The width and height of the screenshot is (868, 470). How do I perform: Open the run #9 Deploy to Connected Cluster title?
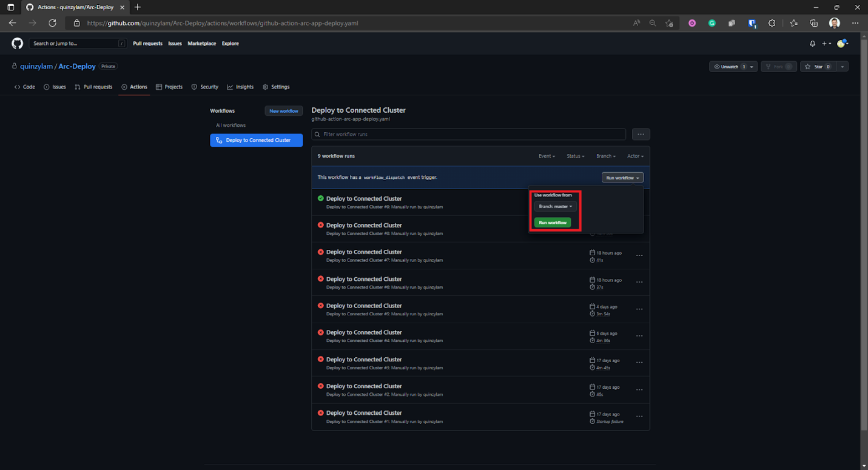pyautogui.click(x=364, y=198)
